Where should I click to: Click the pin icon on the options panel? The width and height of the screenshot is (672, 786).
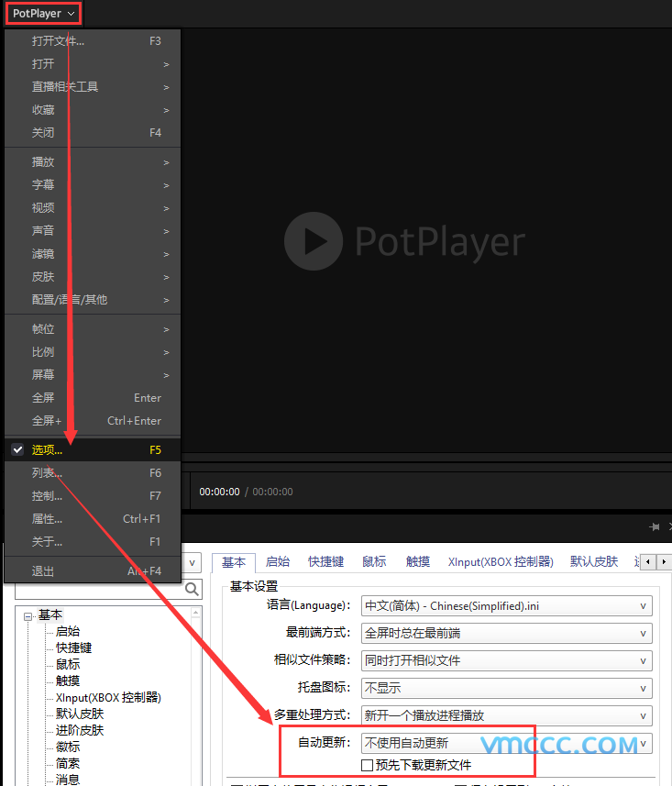coord(654,526)
